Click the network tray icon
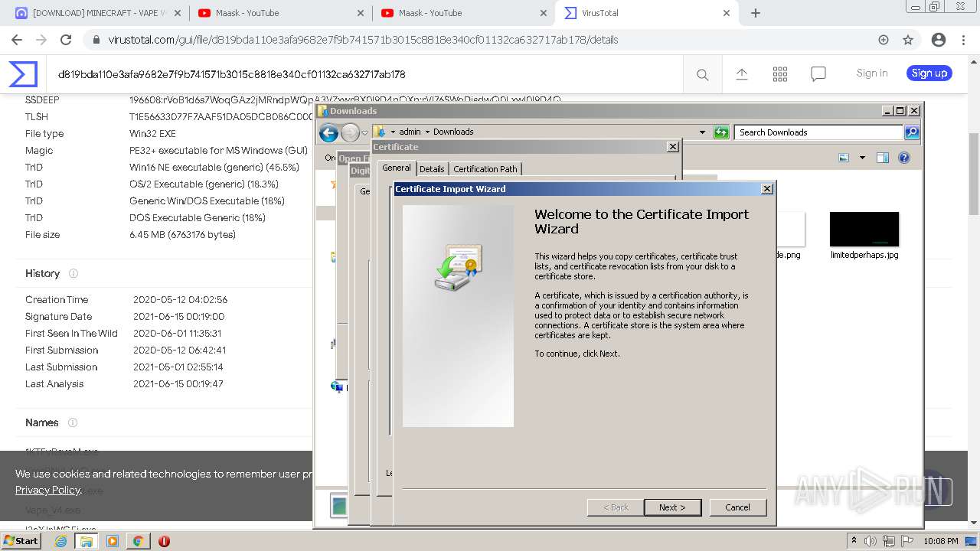This screenshot has width=980, height=551. coord(888,541)
